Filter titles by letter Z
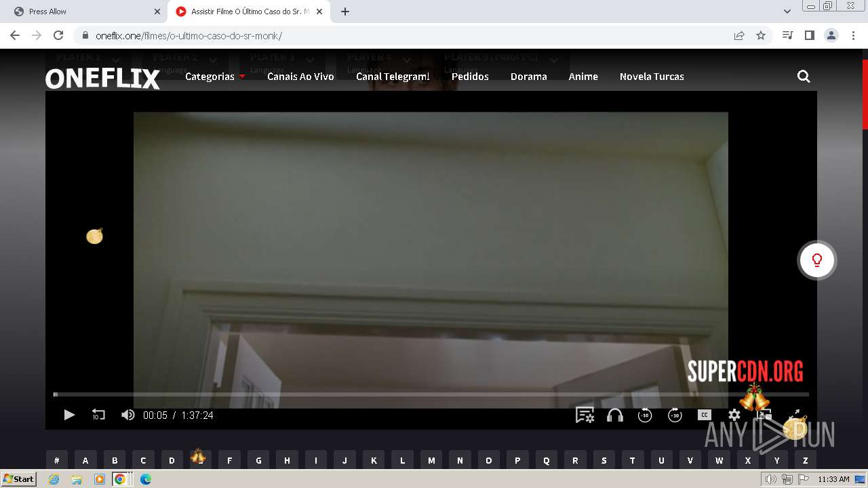868x488 pixels. 806,460
